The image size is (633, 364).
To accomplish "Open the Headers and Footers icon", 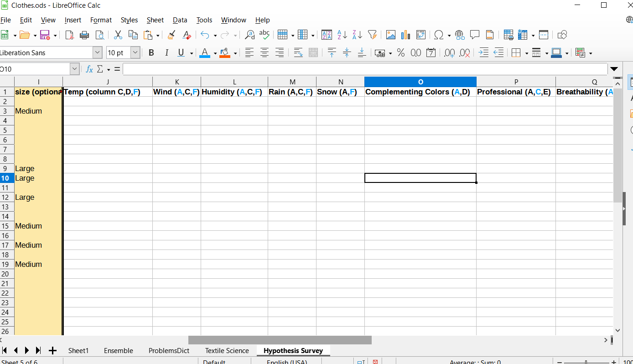I will (x=490, y=35).
